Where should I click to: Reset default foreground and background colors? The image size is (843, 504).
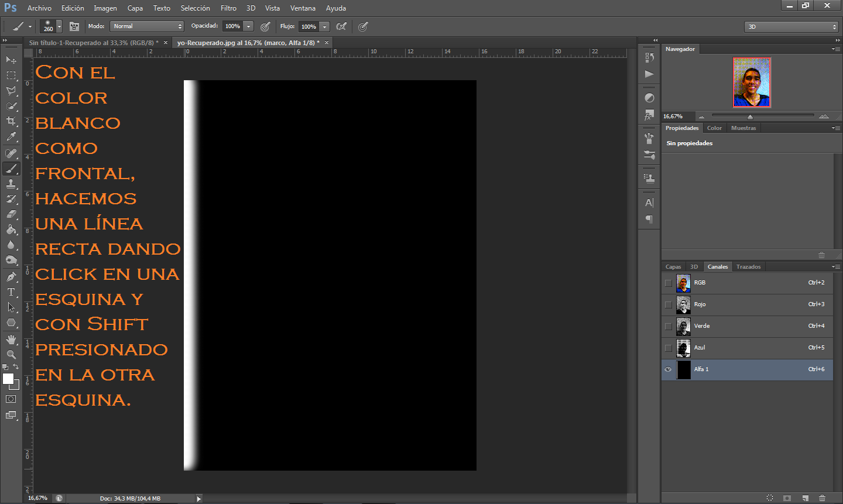point(5,367)
